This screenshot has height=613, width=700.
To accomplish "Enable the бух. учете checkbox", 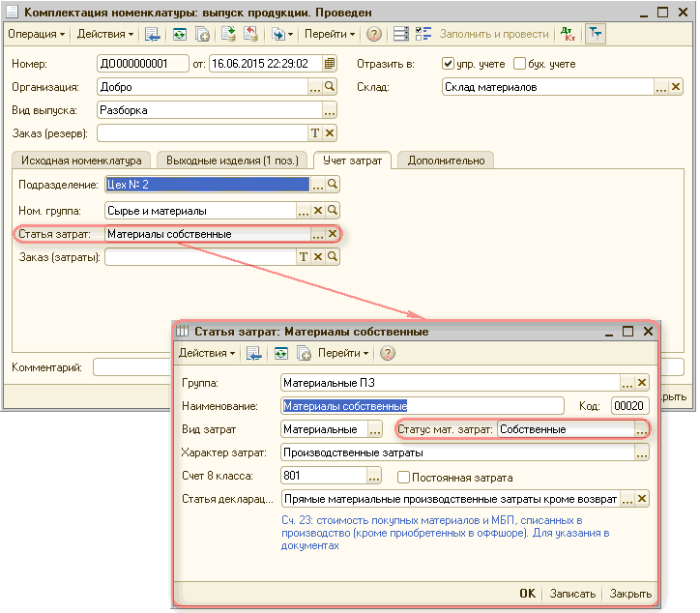I will pos(519,64).
